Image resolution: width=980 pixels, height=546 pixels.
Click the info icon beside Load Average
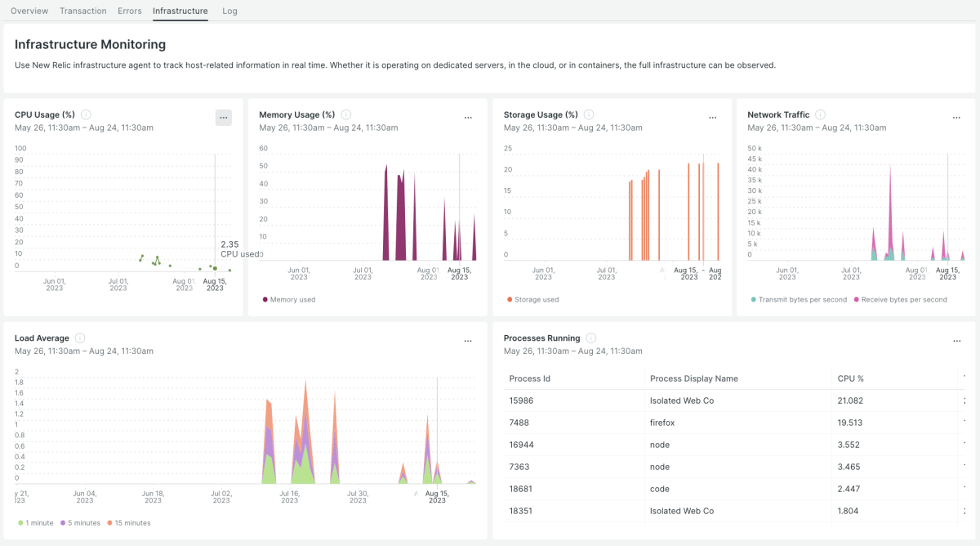80,338
